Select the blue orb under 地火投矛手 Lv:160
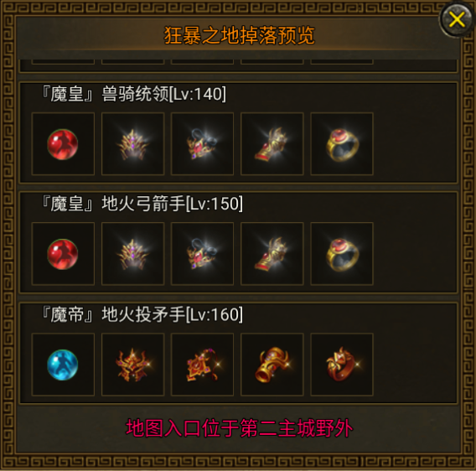This screenshot has width=476, height=471. coord(63,365)
